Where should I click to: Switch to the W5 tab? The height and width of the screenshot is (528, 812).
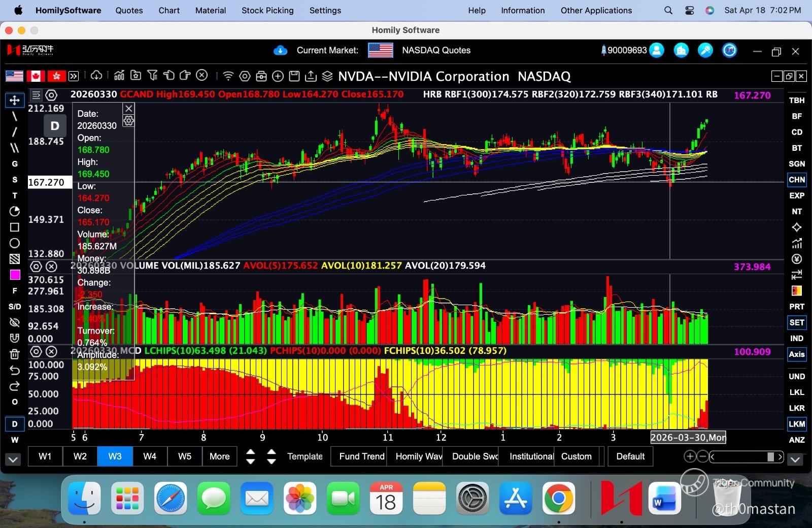pyautogui.click(x=185, y=456)
